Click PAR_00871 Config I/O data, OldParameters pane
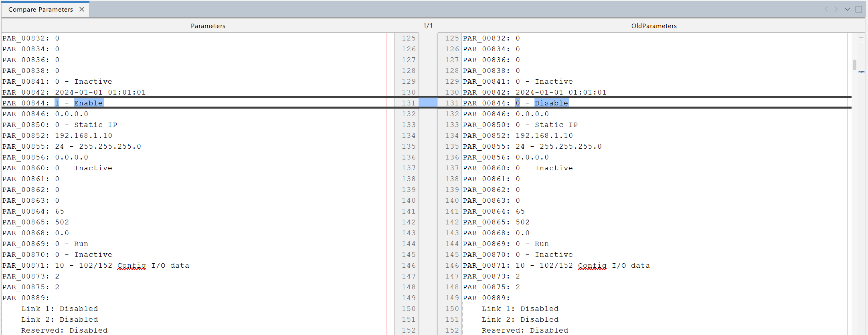 point(556,265)
